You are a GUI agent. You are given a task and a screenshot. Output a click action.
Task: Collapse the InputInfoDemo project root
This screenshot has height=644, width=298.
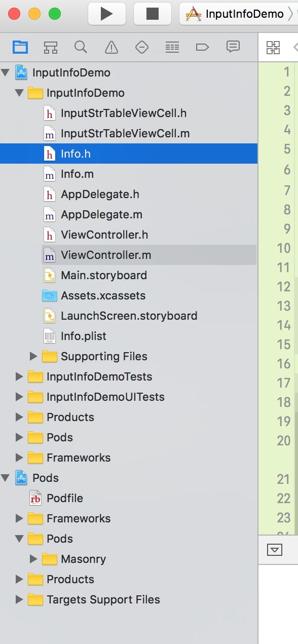[6, 72]
